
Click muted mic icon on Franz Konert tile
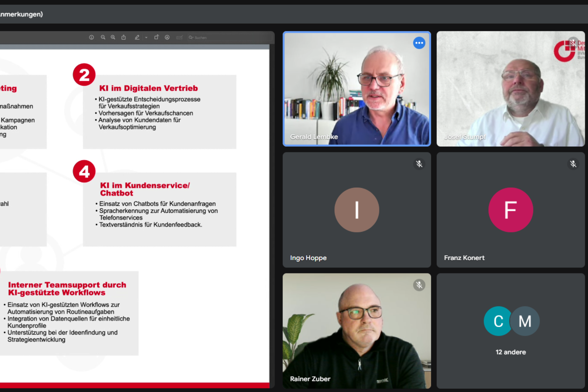coord(573,164)
